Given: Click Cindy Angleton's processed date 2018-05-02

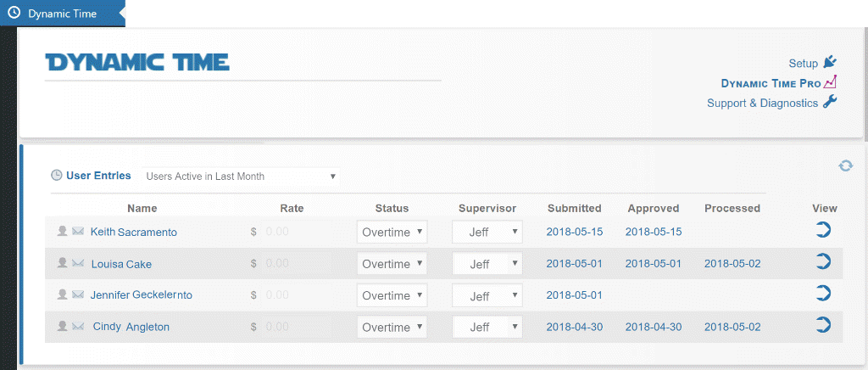Looking at the screenshot, I should coord(732,327).
